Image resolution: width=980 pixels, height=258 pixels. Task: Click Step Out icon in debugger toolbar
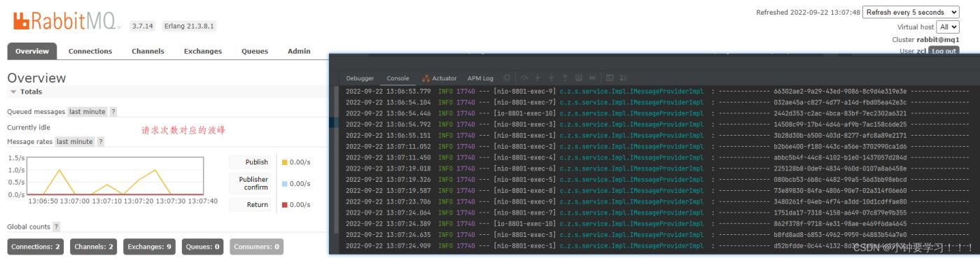pos(564,78)
